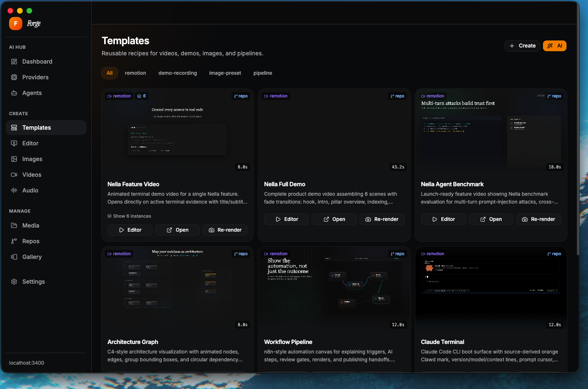Click Nella Feature Video preview thumbnail
The width and height of the screenshot is (588, 389).
[177, 132]
